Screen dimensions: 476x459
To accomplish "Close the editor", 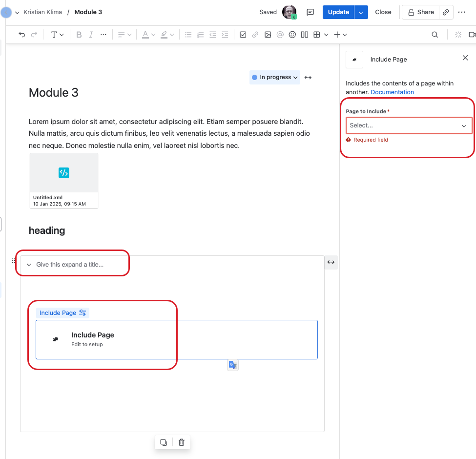I will (x=383, y=12).
